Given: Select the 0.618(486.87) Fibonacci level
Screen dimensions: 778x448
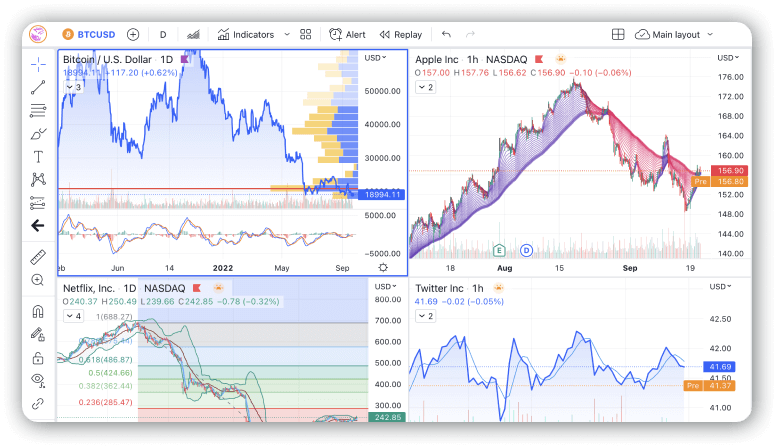Looking at the screenshot, I should click(x=105, y=359).
